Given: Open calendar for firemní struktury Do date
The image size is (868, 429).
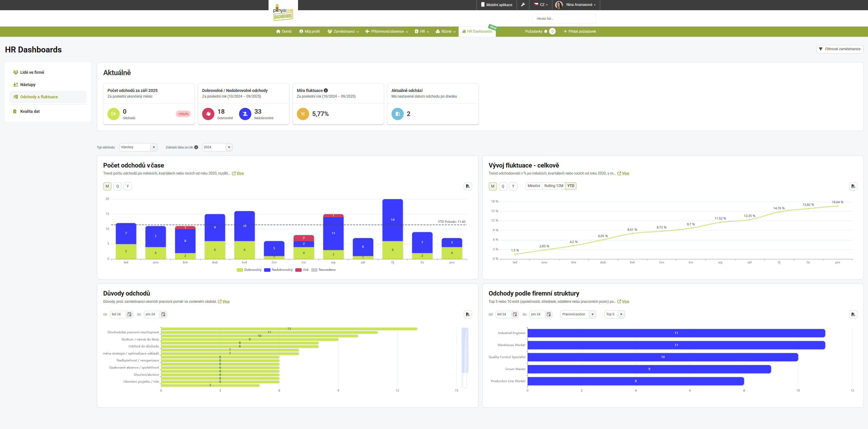Looking at the screenshot, I should coord(549,314).
